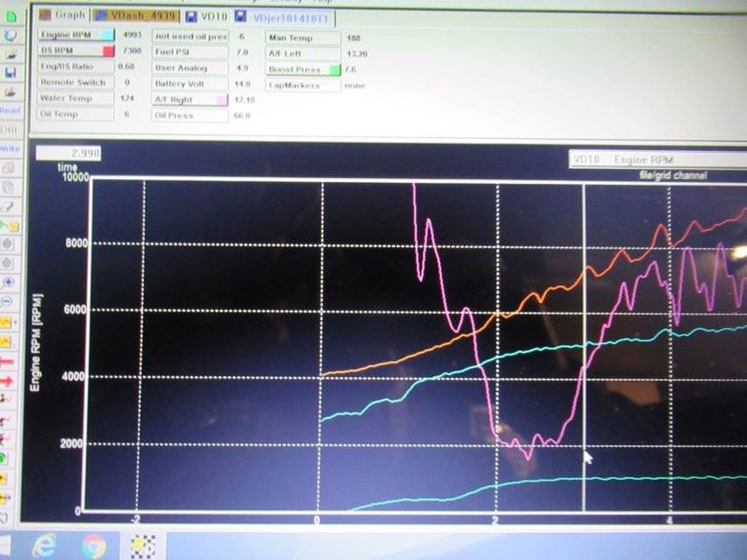Click the zoom out minus icon
Screen dimensions: 747x560
(9, 300)
